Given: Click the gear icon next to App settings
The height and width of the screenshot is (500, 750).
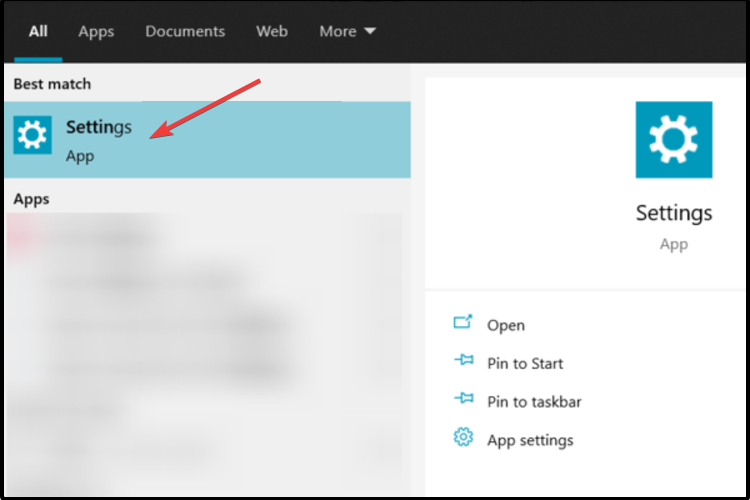Looking at the screenshot, I should coord(463,437).
